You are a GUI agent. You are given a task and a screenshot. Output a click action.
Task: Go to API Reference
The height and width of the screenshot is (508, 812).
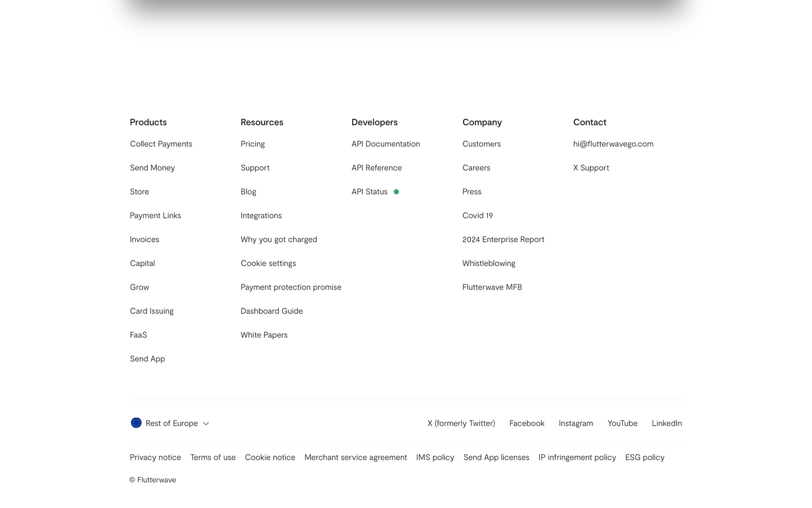(x=377, y=168)
